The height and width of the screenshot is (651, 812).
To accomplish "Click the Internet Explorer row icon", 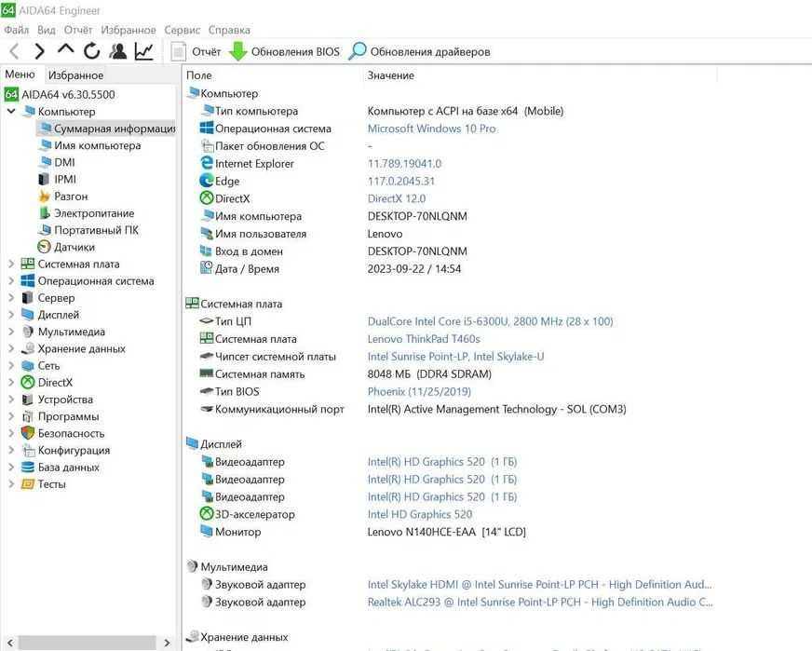I will coord(206,163).
